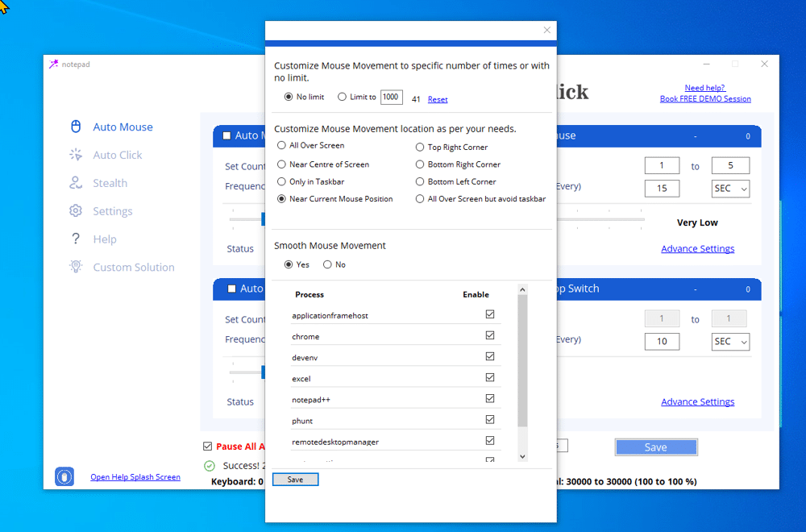Click the Limit to input field showing 1000
The width and height of the screenshot is (806, 532).
391,97
